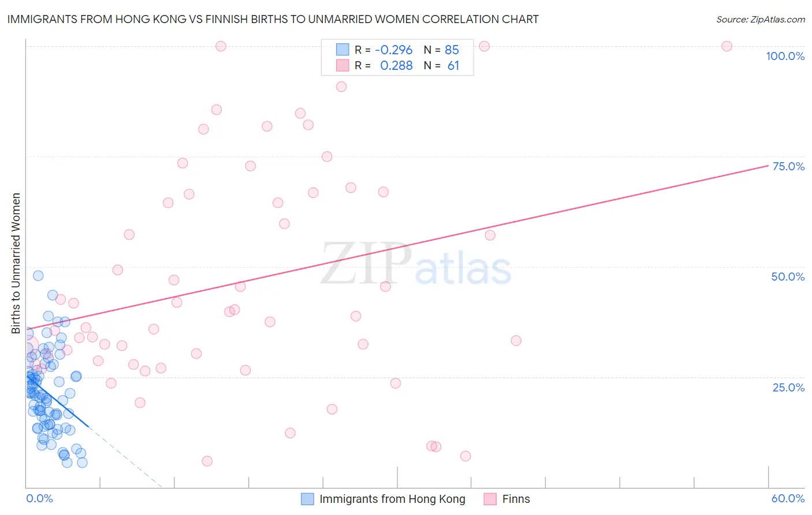812x515 pixels.
Task: Select the Immigrants from Hong Kong legend label
Action: [x=392, y=499]
